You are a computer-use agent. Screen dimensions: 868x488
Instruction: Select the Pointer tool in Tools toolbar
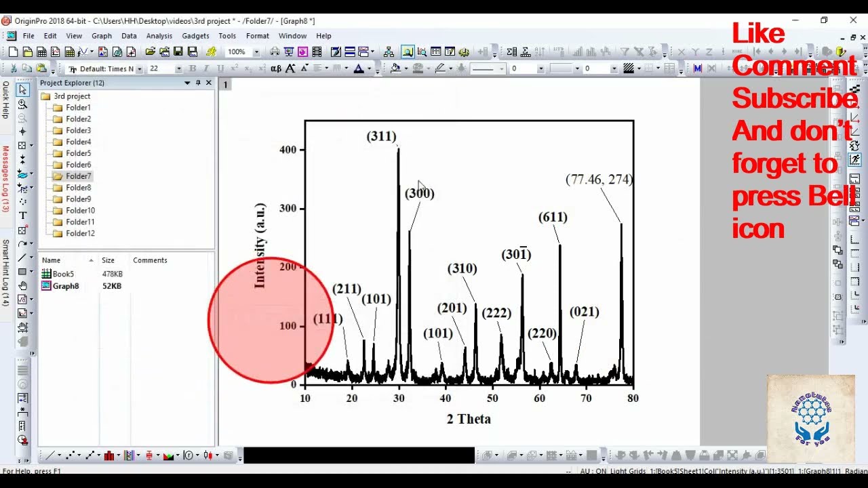(x=22, y=89)
